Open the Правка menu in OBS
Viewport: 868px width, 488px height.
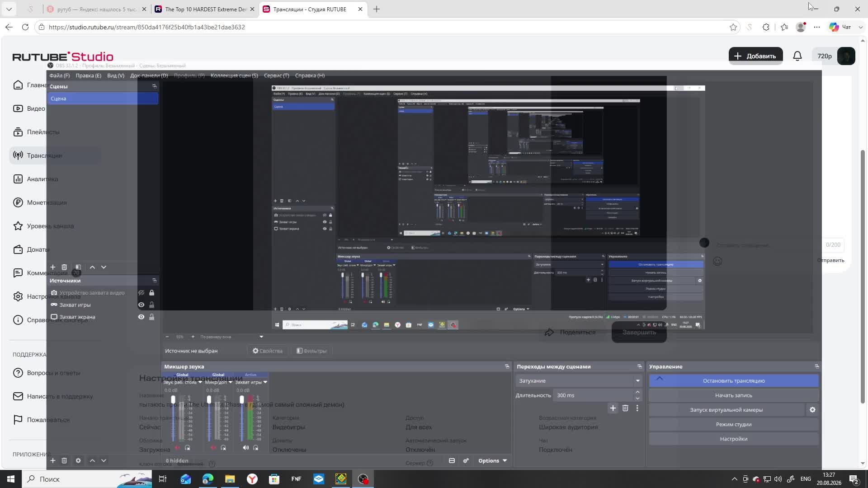tap(89, 75)
